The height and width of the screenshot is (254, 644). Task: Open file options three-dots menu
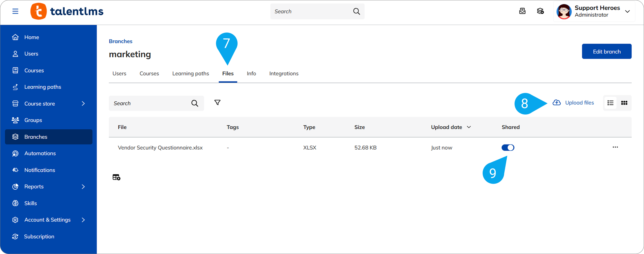click(x=615, y=147)
